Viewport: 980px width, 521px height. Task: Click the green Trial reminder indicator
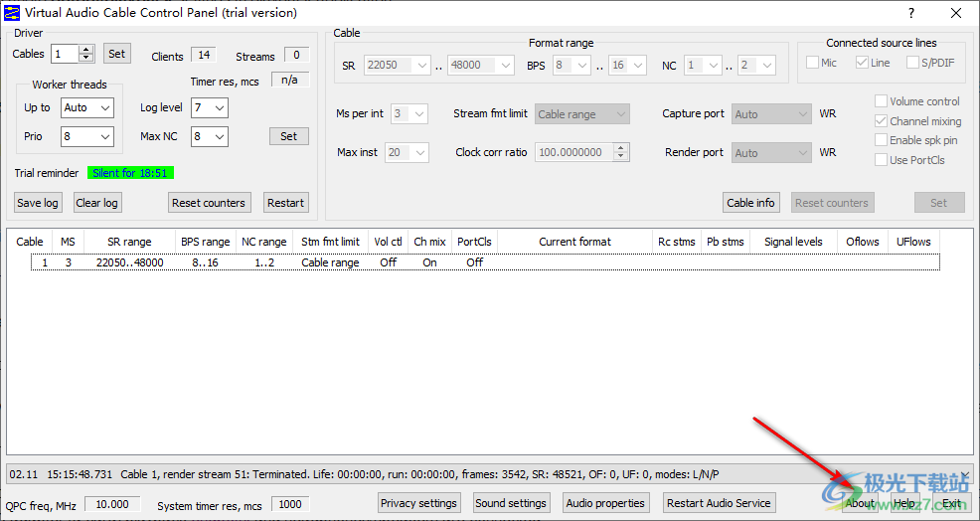pos(130,173)
